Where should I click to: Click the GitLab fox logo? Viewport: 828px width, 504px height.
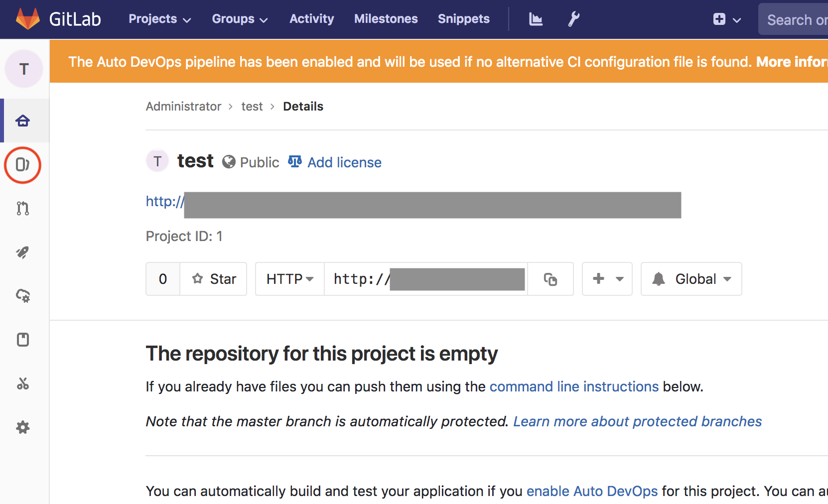coord(28,19)
